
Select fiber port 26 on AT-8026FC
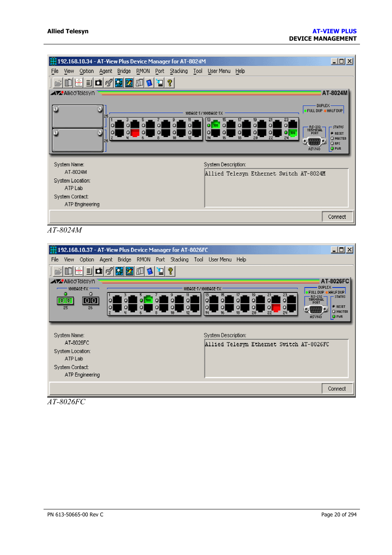(90, 301)
